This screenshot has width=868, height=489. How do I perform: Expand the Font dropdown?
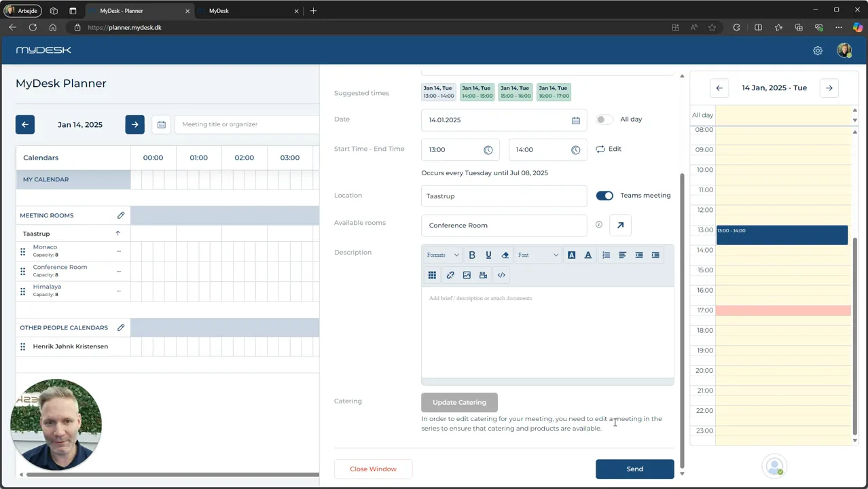[x=538, y=255]
